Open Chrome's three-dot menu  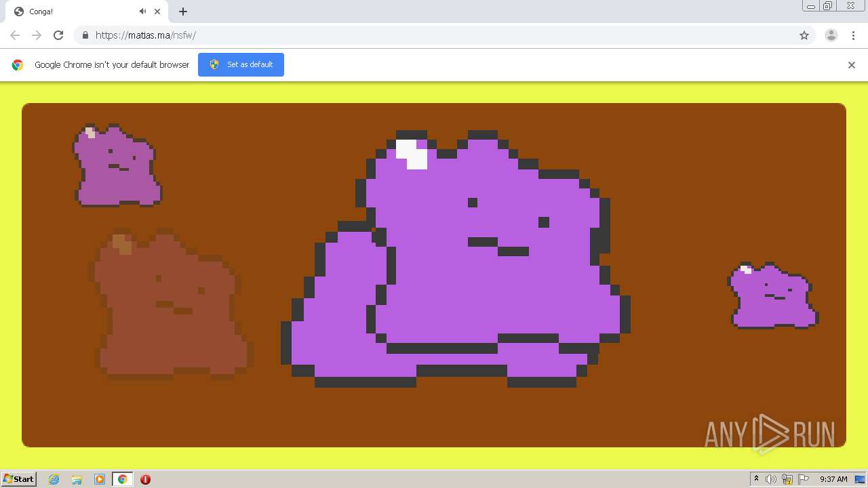853,35
